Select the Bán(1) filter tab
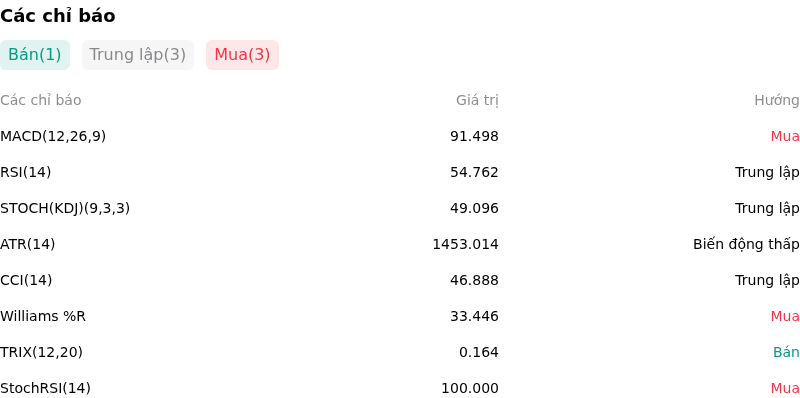 (35, 55)
